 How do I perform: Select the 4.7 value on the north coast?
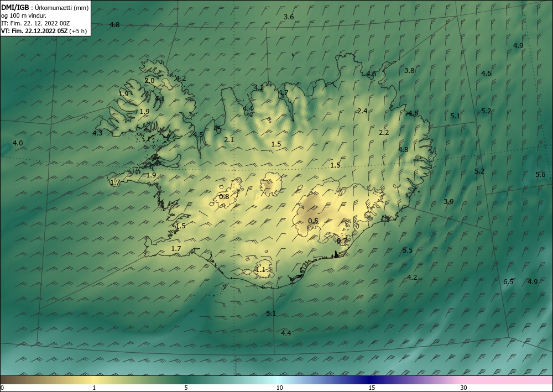point(283,93)
